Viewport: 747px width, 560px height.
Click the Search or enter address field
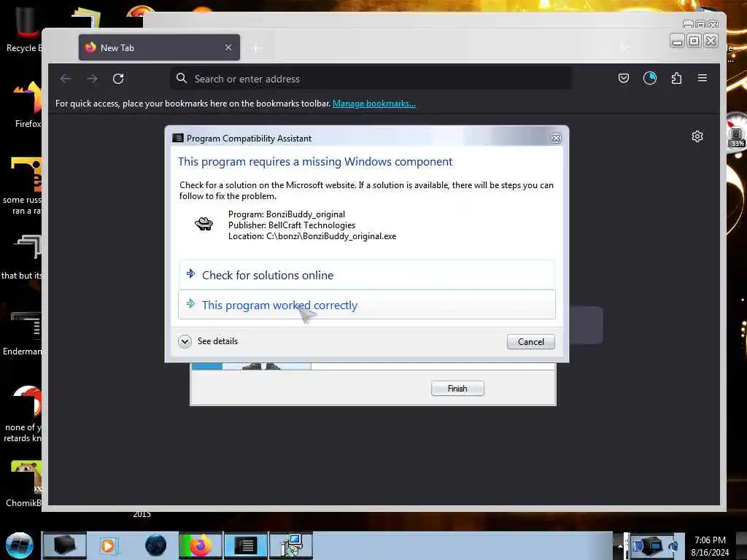(371, 79)
